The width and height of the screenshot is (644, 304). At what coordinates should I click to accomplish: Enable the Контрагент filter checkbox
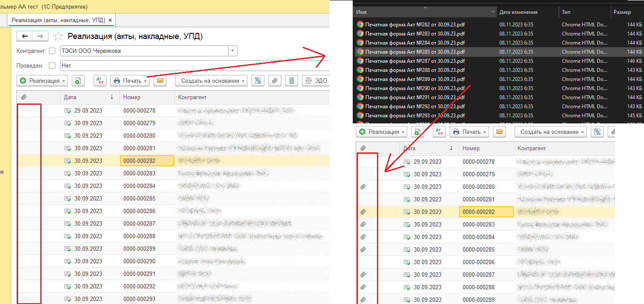(52, 51)
